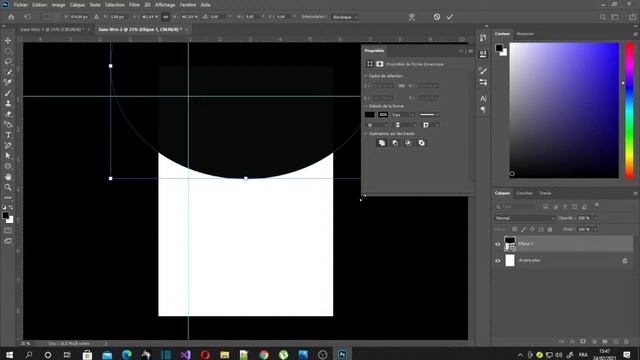Toggle link between W and H in Properties

(402, 86)
